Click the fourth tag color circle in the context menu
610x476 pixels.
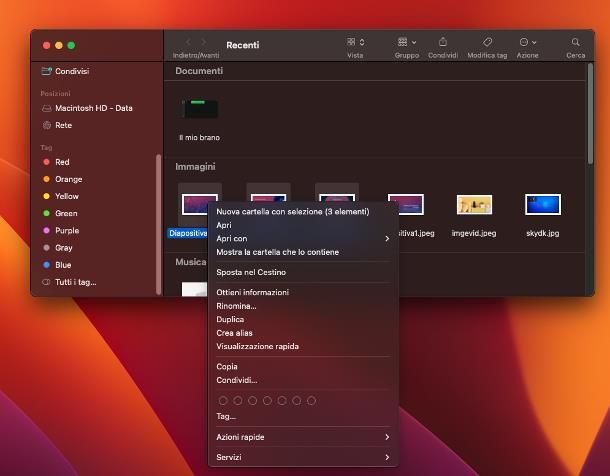point(267,401)
